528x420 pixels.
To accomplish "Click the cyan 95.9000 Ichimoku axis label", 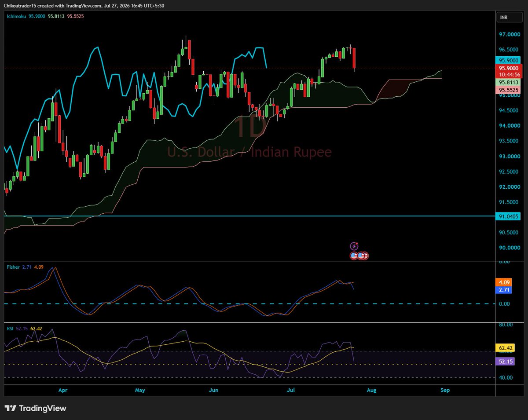I will (x=509, y=61).
